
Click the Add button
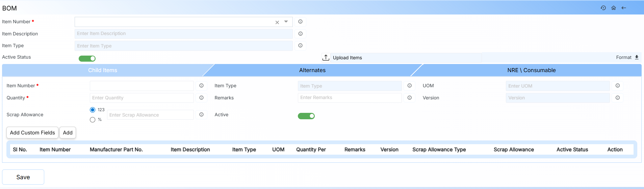68,133
